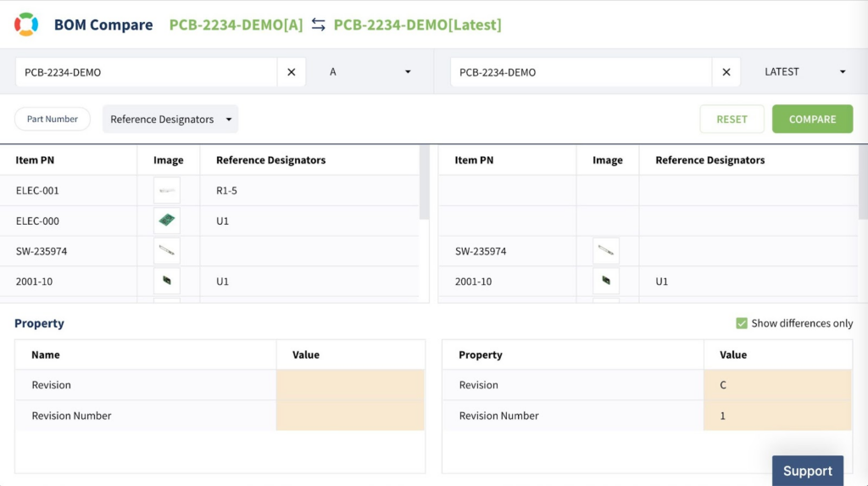Click PCB-2234-DEMO[Latest] title link
Image resolution: width=868 pixels, height=486 pixels.
pyautogui.click(x=417, y=25)
